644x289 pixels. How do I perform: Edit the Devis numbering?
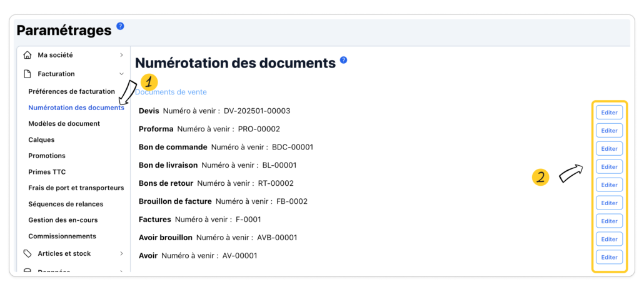[x=608, y=113]
